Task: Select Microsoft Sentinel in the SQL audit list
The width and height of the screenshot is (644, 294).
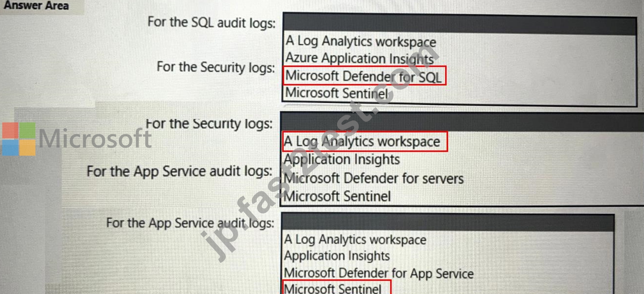Action: pyautogui.click(x=336, y=93)
